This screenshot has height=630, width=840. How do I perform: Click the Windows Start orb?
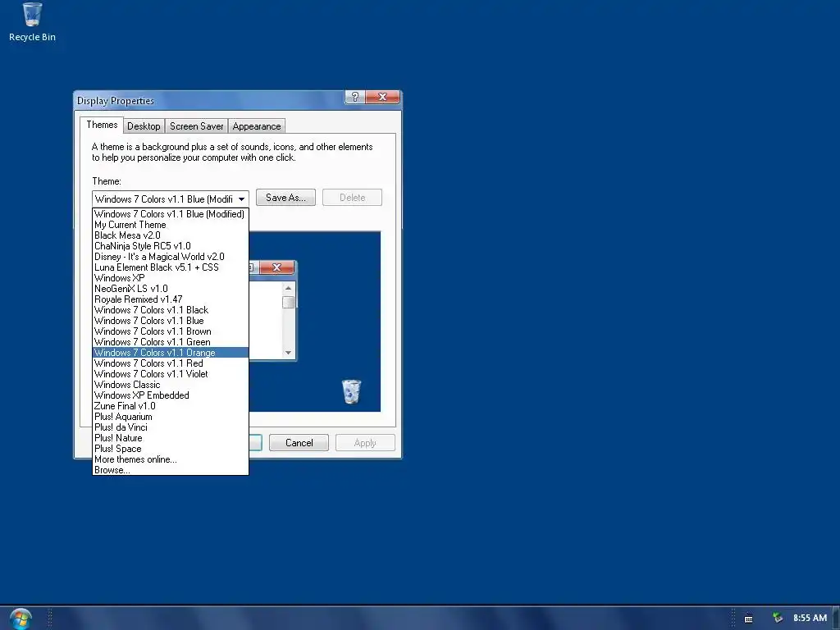pyautogui.click(x=21, y=619)
